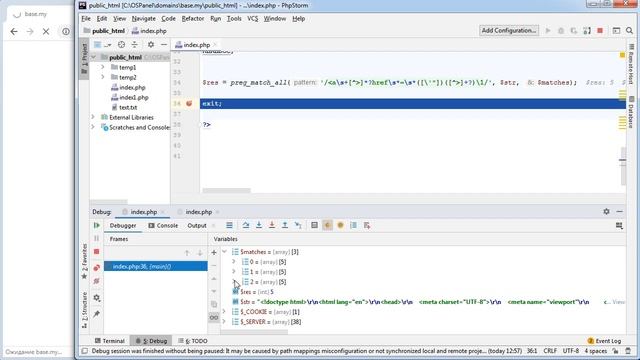Collapse all in the Project panel
This screenshot has height=360, width=640.
coord(134,44)
